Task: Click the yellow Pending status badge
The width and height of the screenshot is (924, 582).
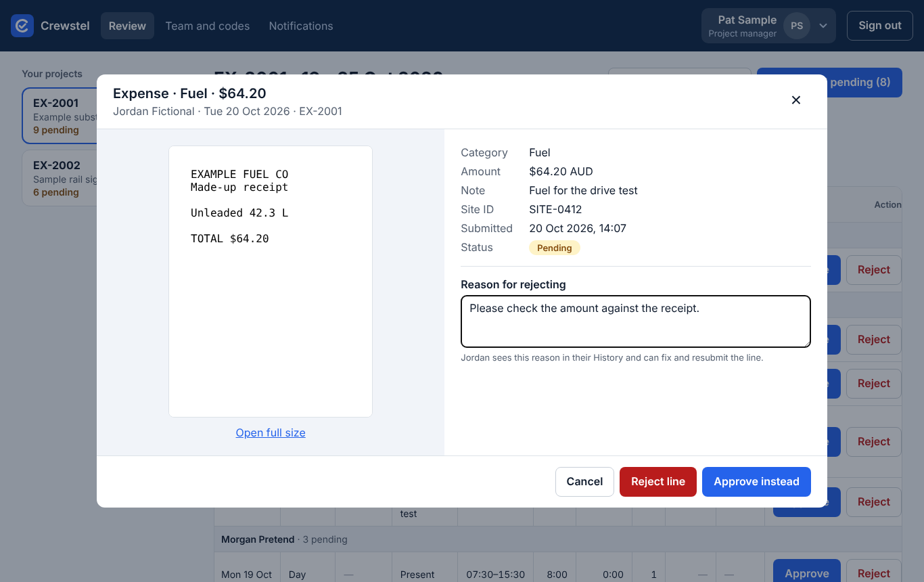Action: coord(555,248)
